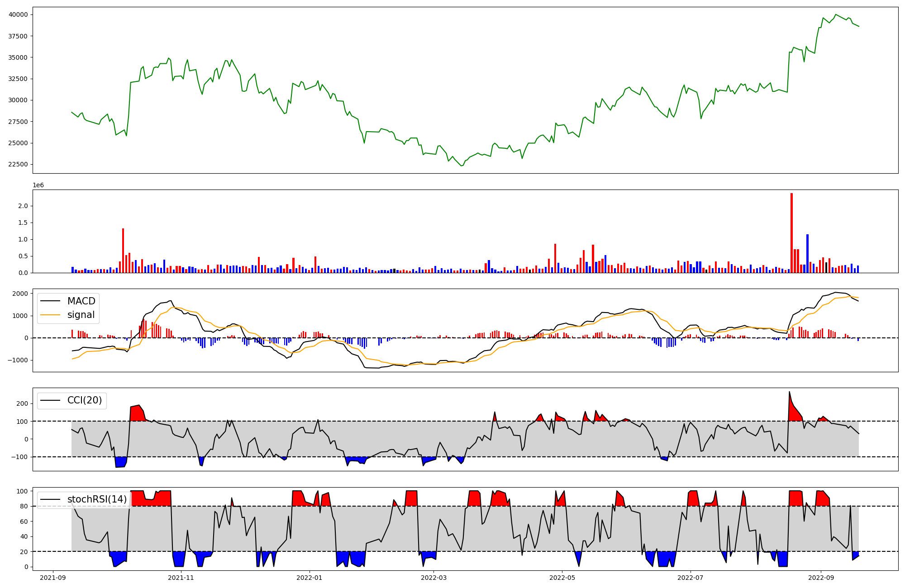Click the 40000 price axis label
905x588 pixels.
click(x=18, y=14)
